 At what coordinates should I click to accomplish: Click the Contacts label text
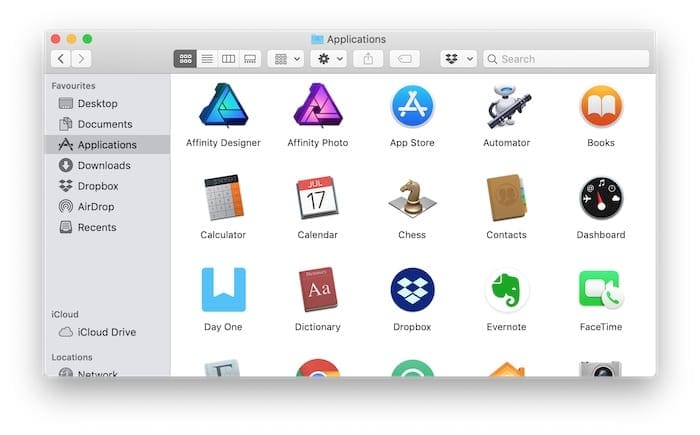tap(507, 234)
